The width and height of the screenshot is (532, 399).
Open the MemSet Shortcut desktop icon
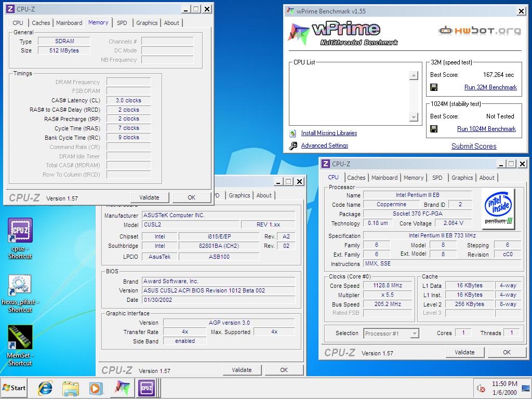tap(20, 345)
